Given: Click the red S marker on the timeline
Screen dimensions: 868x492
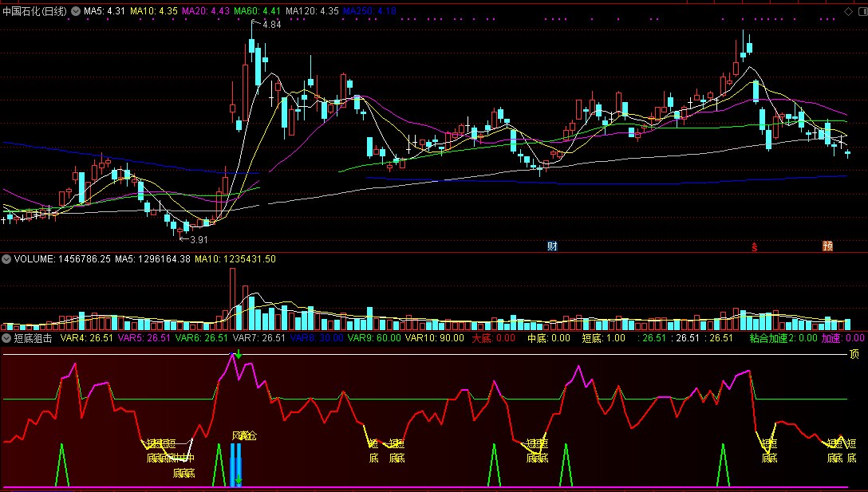Looking at the screenshot, I should 754,247.
